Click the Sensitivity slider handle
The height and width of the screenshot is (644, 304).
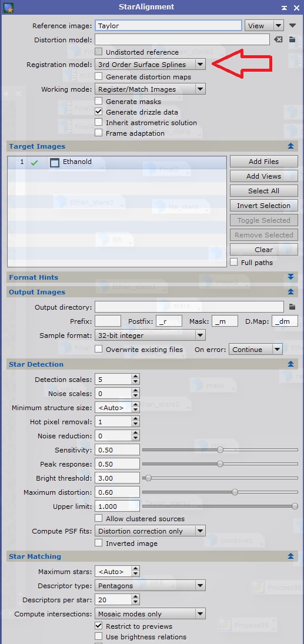[220, 450]
